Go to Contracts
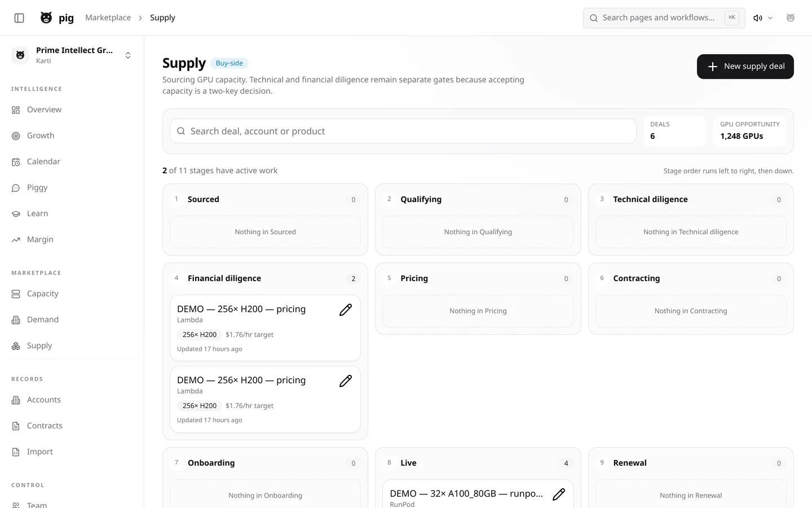Viewport: 812px width, 508px height. [x=72, y=426]
